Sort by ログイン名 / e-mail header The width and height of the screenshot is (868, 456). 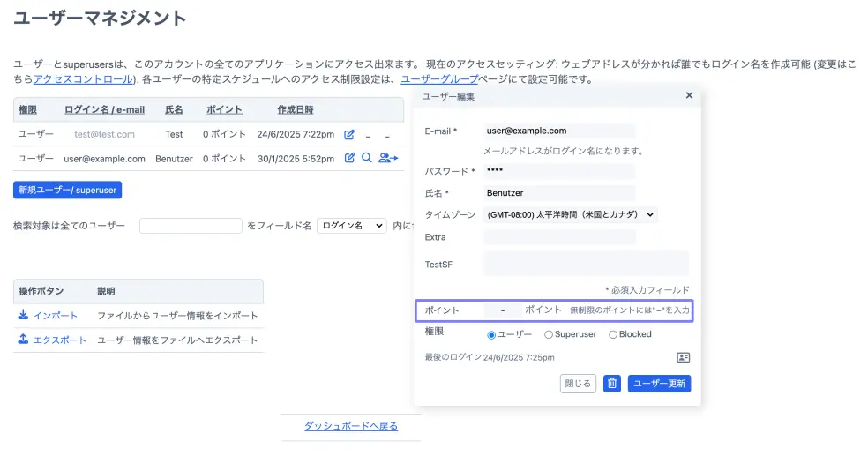pos(105,109)
